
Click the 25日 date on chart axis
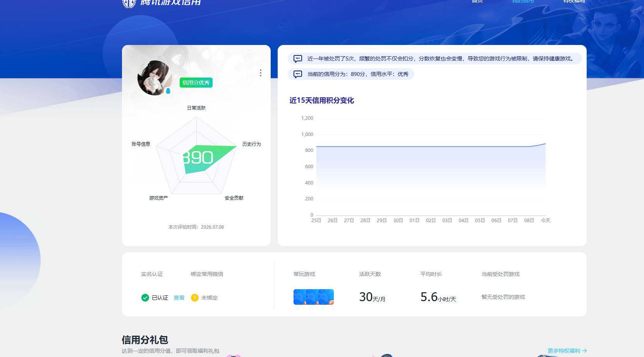pos(316,220)
